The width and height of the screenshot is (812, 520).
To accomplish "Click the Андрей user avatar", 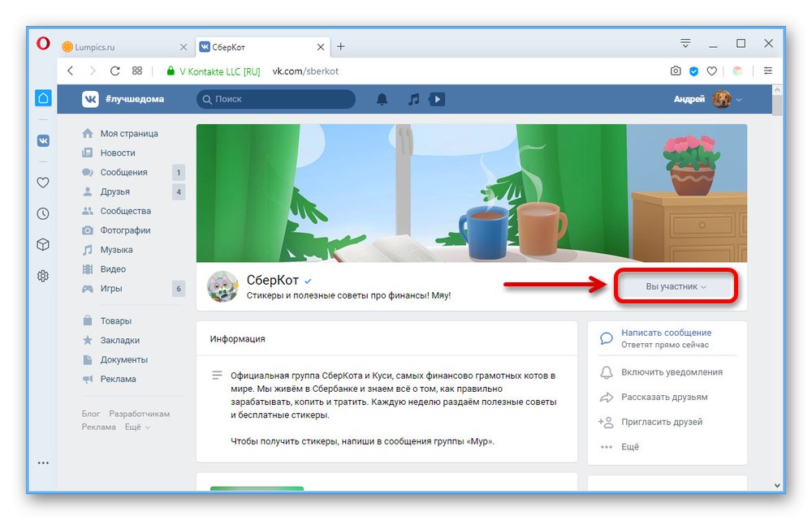I will [x=721, y=99].
